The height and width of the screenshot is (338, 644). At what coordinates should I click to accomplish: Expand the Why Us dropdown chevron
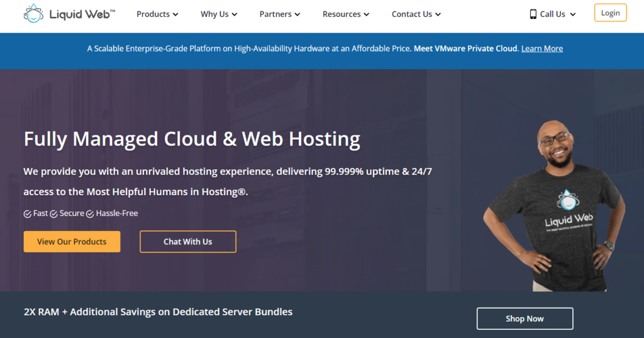tap(235, 14)
